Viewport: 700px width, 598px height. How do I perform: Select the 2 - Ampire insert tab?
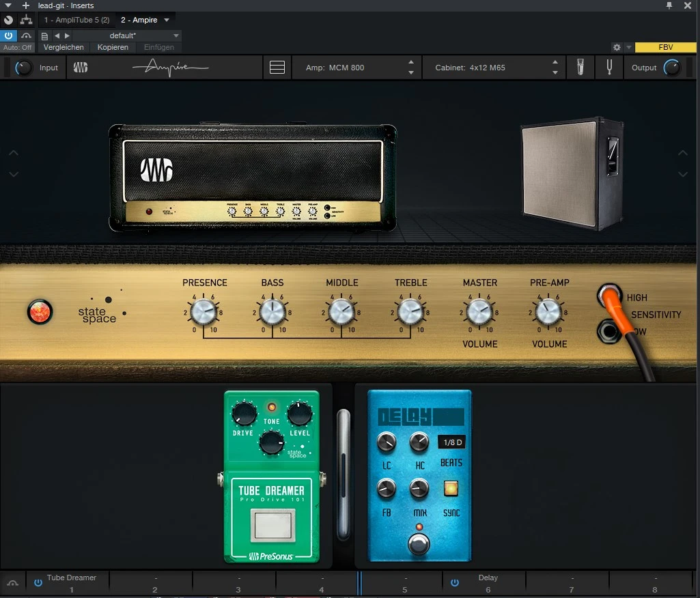pyautogui.click(x=139, y=20)
